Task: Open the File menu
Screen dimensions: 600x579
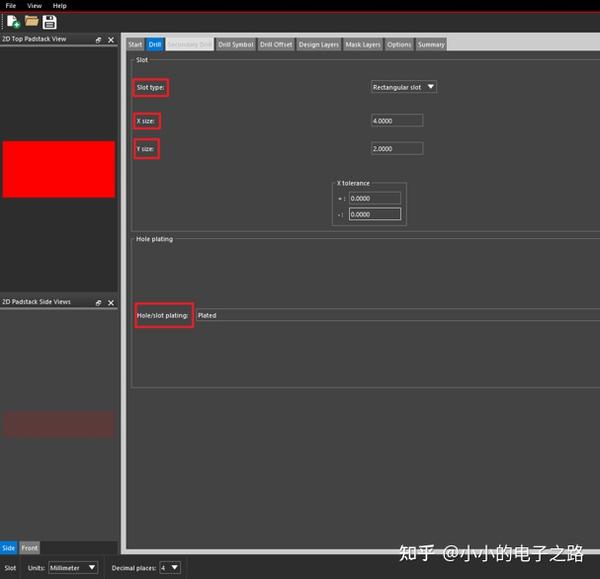Action: [x=11, y=6]
